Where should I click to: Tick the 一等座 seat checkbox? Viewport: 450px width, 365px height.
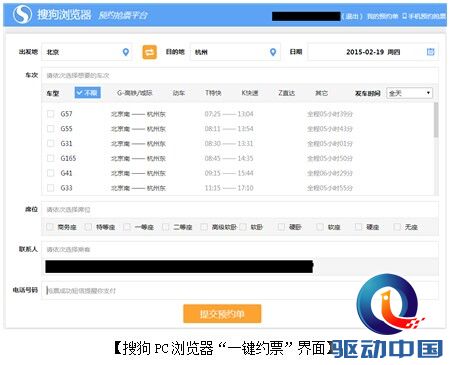coord(127,227)
